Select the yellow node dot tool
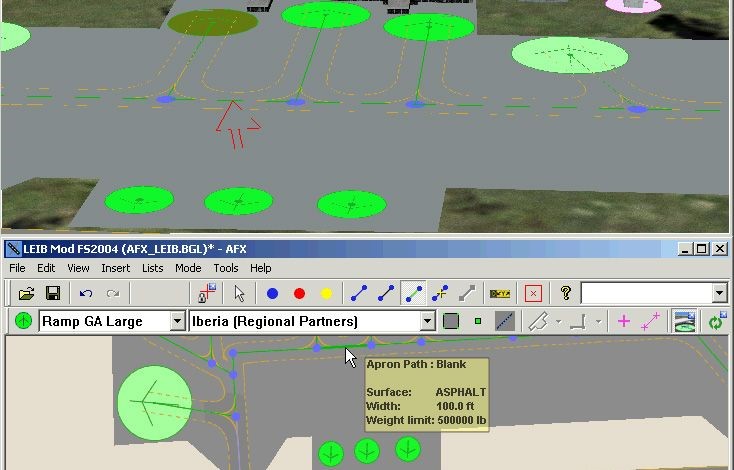Image resolution: width=734 pixels, height=470 pixels. 326,293
